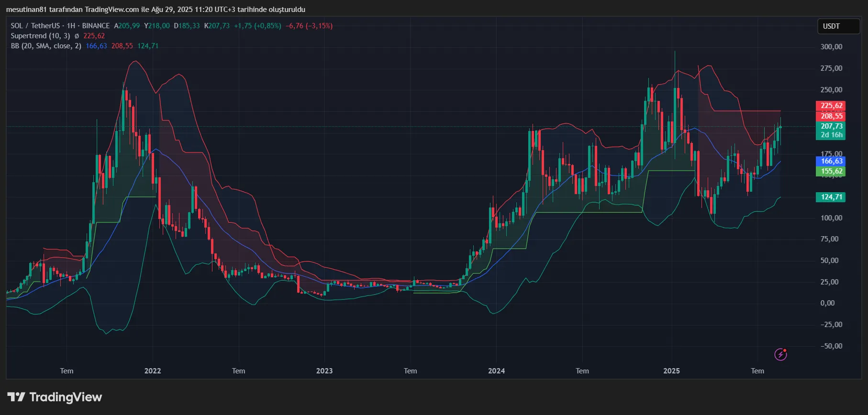The width and height of the screenshot is (868, 415).
Task: Click the BINANCE exchange name in title
Action: click(96, 26)
